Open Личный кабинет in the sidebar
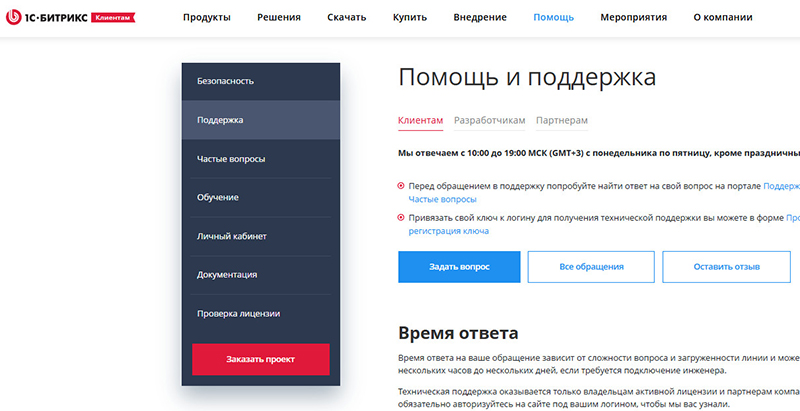 tap(261, 237)
